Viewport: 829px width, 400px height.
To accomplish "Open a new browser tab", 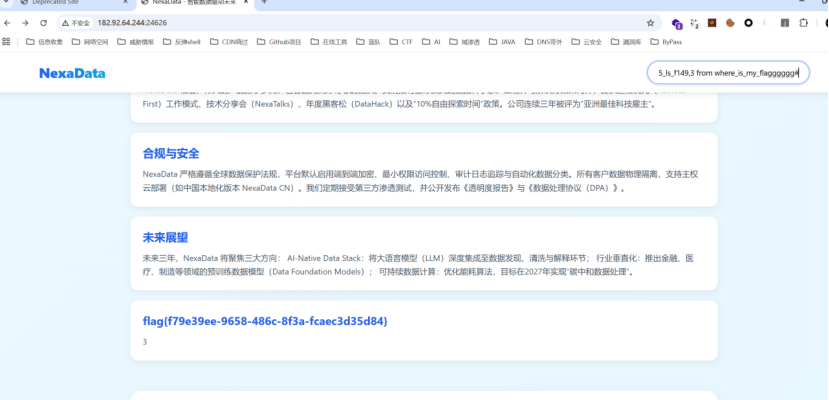I will (x=264, y=4).
